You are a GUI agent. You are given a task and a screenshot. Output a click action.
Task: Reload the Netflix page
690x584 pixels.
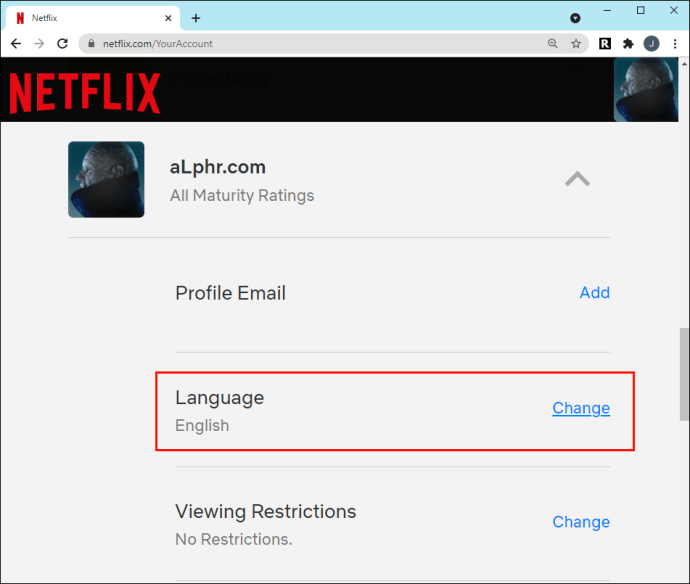click(x=62, y=44)
